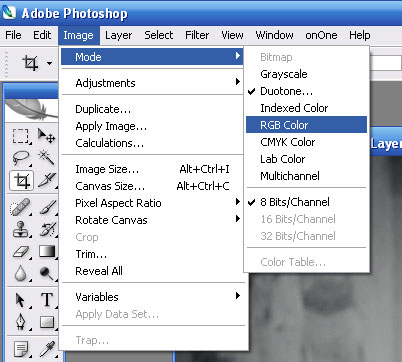Expand the Variables submenu
The height and width of the screenshot is (362, 402).
coord(152,297)
